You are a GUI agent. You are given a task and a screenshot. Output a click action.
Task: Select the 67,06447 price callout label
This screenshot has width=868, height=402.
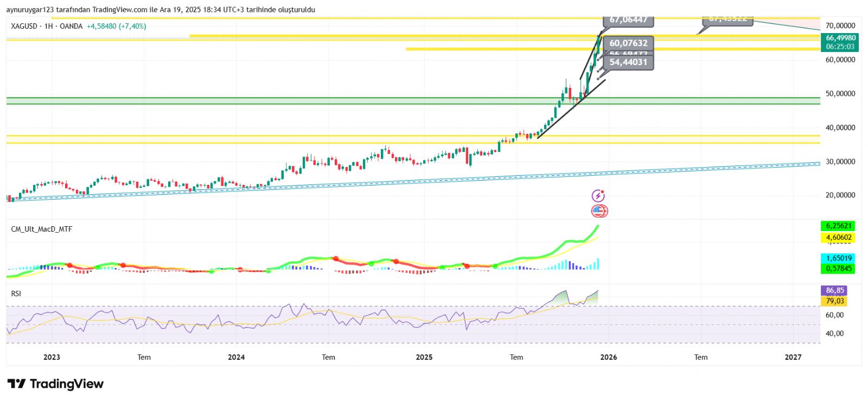click(628, 21)
